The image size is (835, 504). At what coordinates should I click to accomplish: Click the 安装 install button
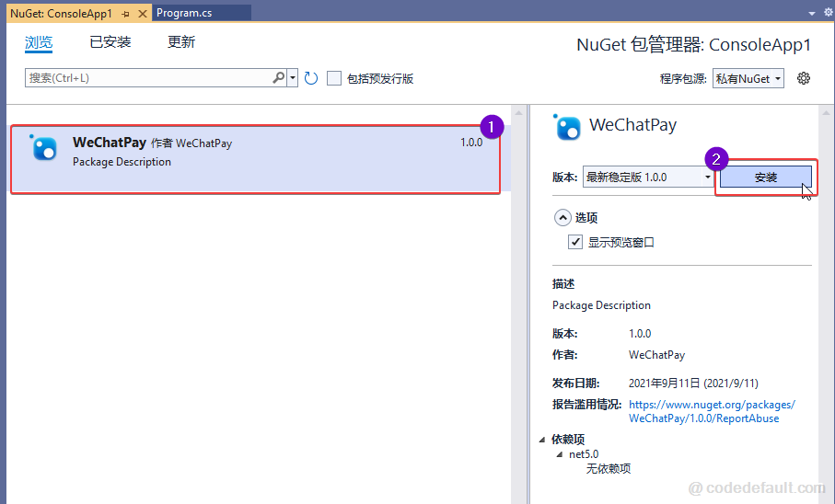(x=766, y=178)
